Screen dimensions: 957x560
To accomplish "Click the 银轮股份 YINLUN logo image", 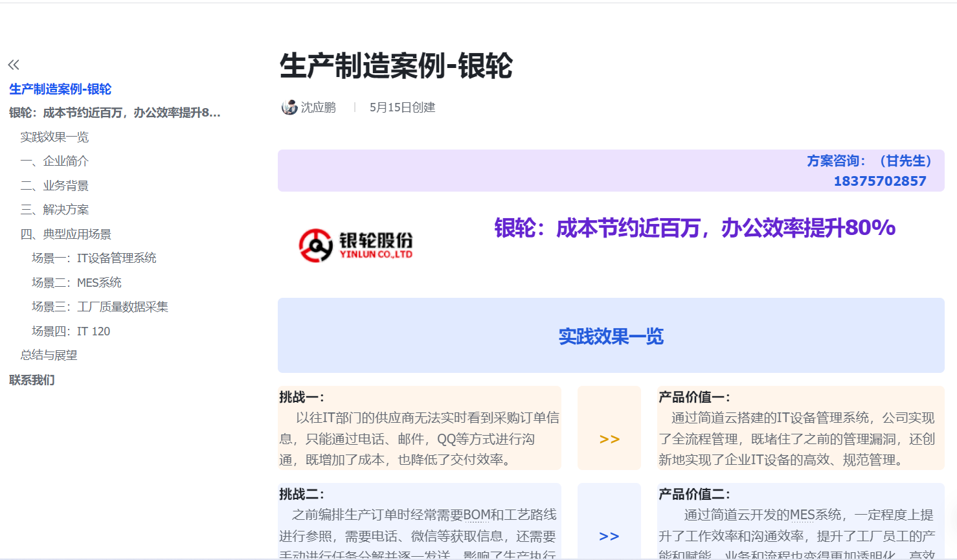I will click(355, 245).
